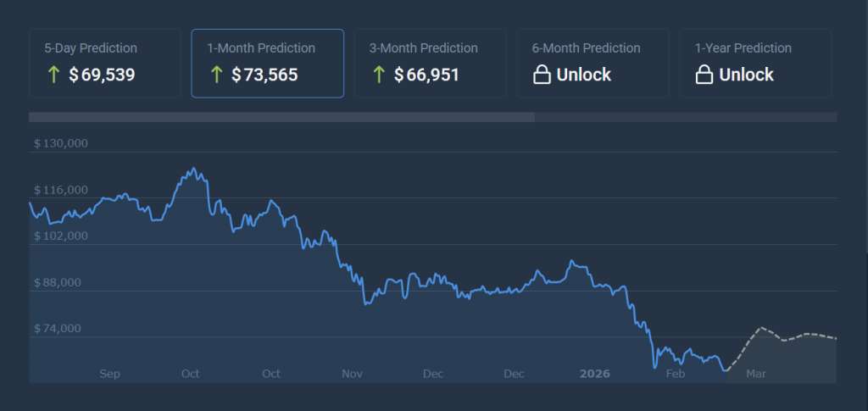868x411 pixels.
Task: Select the 5-Day Prediction label
Action: [91, 48]
